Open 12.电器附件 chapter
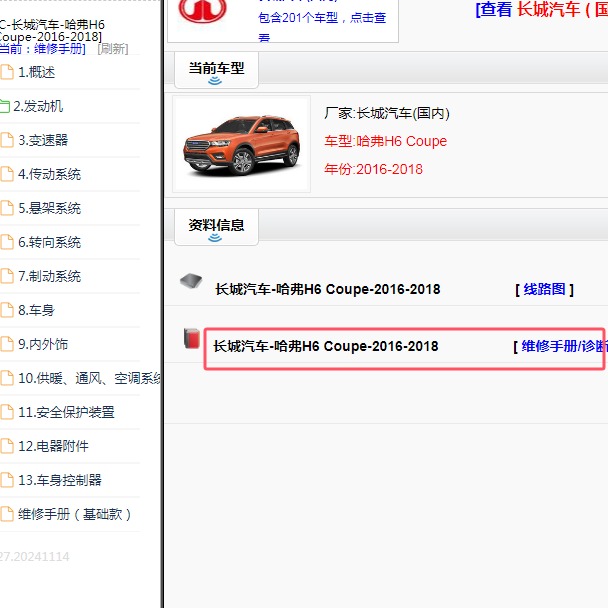The height and width of the screenshot is (608, 608). (54, 446)
